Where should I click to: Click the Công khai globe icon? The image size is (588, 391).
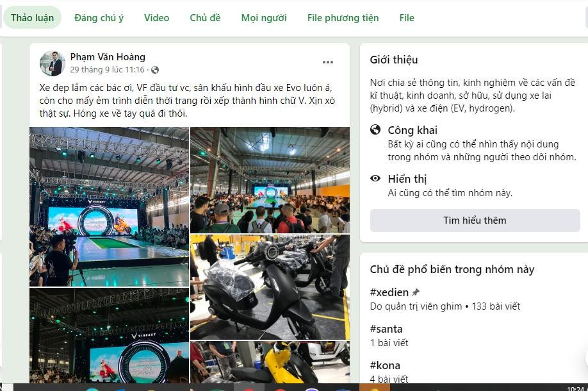(375, 130)
